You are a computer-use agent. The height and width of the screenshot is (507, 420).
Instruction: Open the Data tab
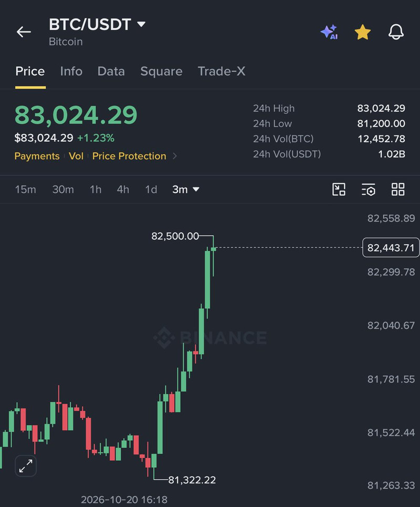pyautogui.click(x=111, y=71)
